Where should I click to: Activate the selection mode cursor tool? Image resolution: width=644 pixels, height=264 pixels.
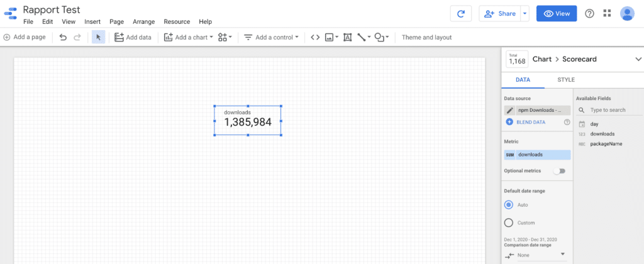click(x=98, y=37)
